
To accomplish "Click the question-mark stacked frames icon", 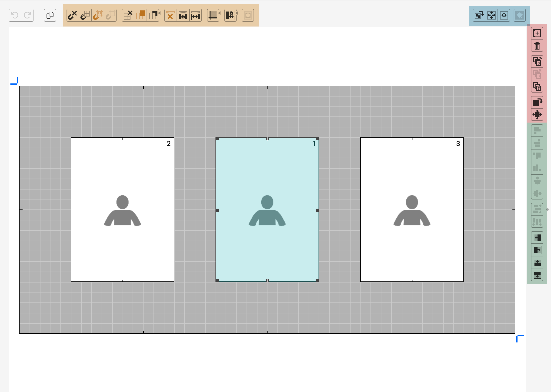I will pyautogui.click(x=537, y=87).
